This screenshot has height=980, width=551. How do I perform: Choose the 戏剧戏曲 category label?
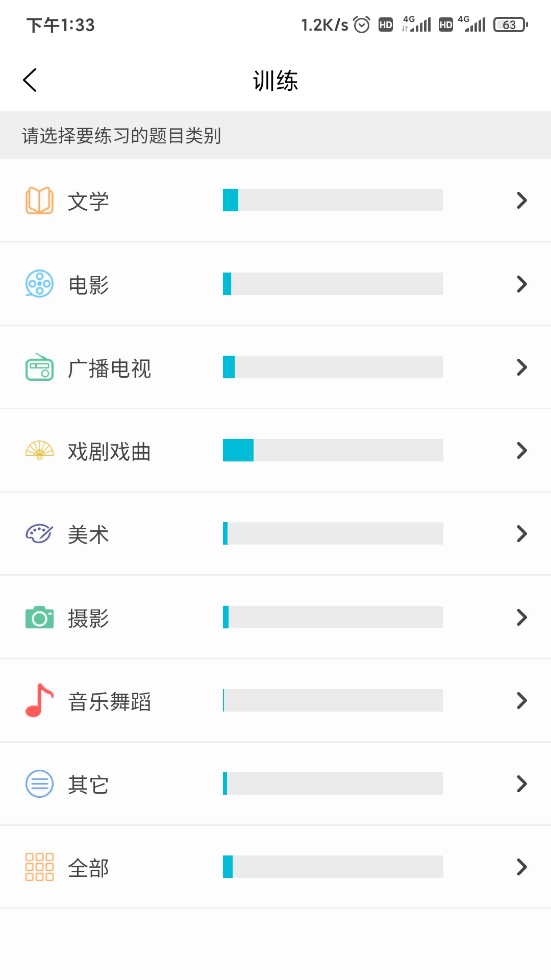coord(109,451)
